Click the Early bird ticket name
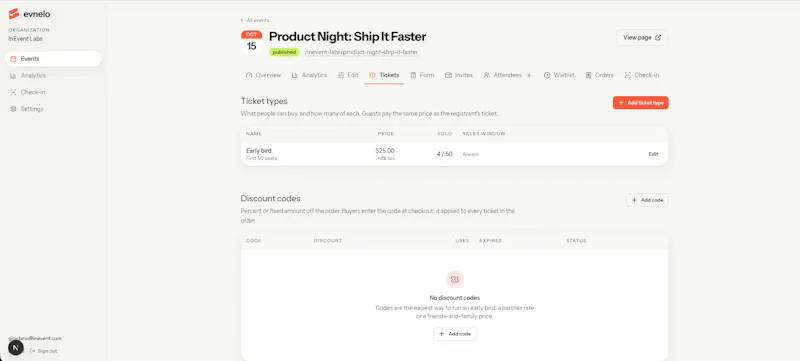The width and height of the screenshot is (800, 361). (259, 151)
